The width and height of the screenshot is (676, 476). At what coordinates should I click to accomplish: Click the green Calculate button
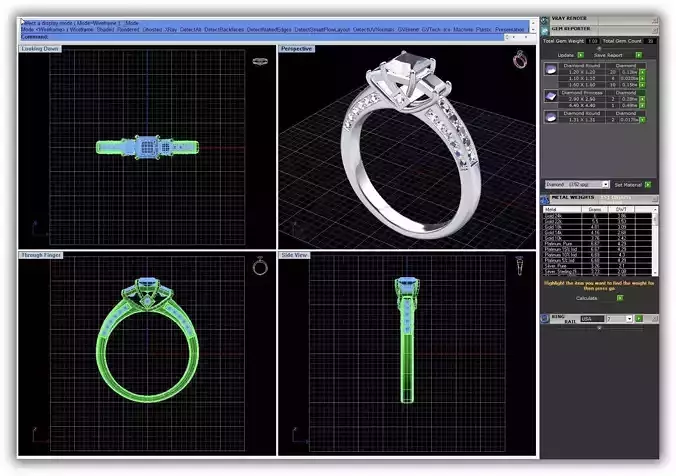coord(620,298)
